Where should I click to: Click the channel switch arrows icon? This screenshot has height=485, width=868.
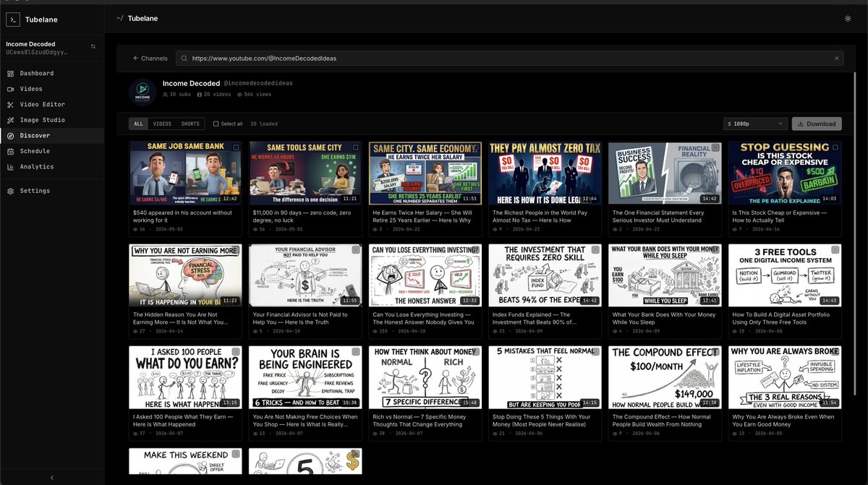click(x=93, y=47)
